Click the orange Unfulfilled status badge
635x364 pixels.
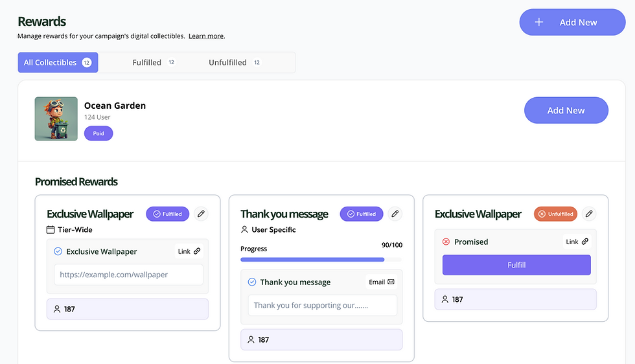click(555, 214)
